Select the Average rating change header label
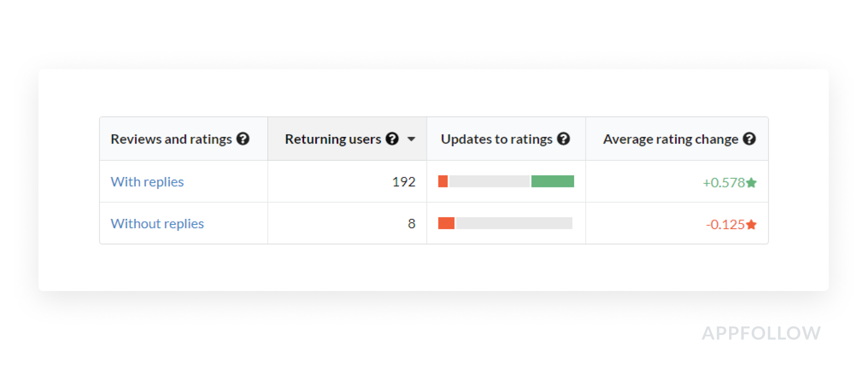The height and width of the screenshot is (371, 868). click(x=670, y=139)
